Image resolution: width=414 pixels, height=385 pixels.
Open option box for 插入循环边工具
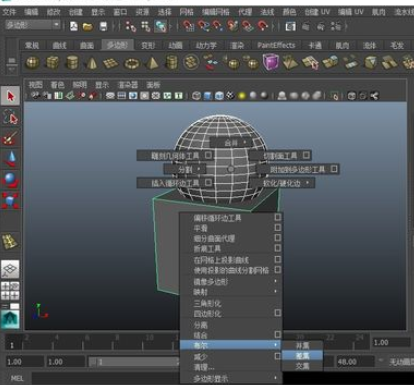pos(208,183)
